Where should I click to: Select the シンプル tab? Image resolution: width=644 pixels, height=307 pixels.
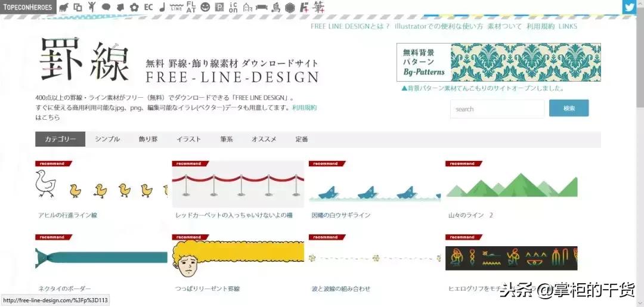(x=107, y=139)
